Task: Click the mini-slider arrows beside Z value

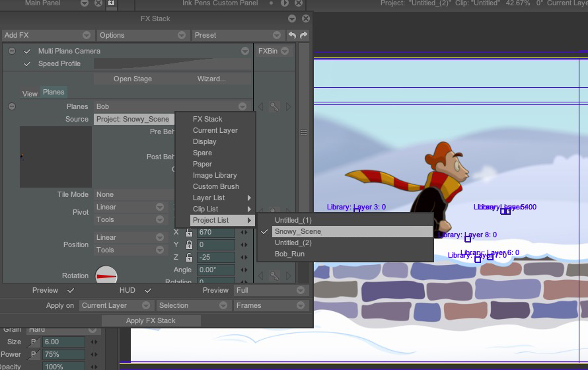Action: coord(244,258)
